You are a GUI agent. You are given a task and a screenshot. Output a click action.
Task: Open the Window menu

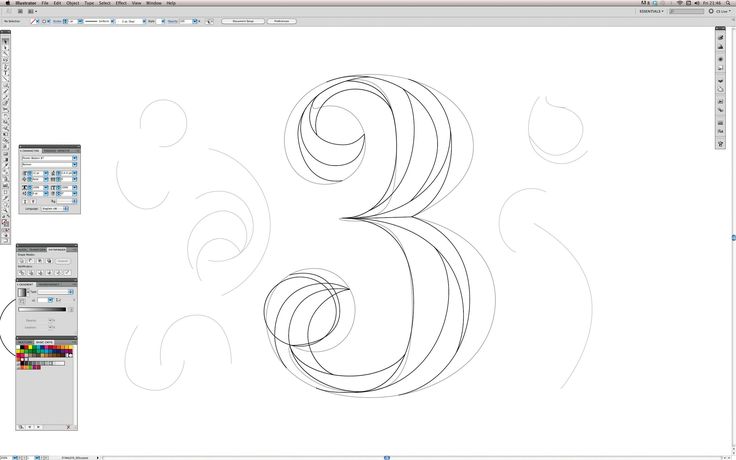(x=153, y=3)
